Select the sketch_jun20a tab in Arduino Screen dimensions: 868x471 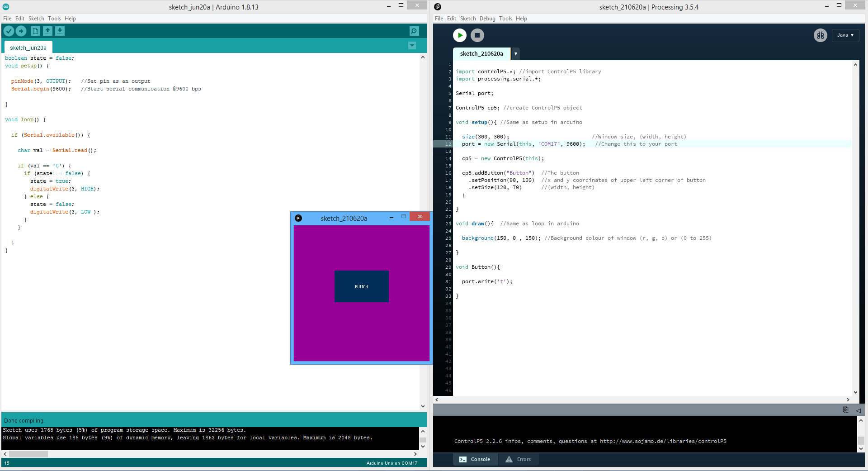(x=28, y=48)
